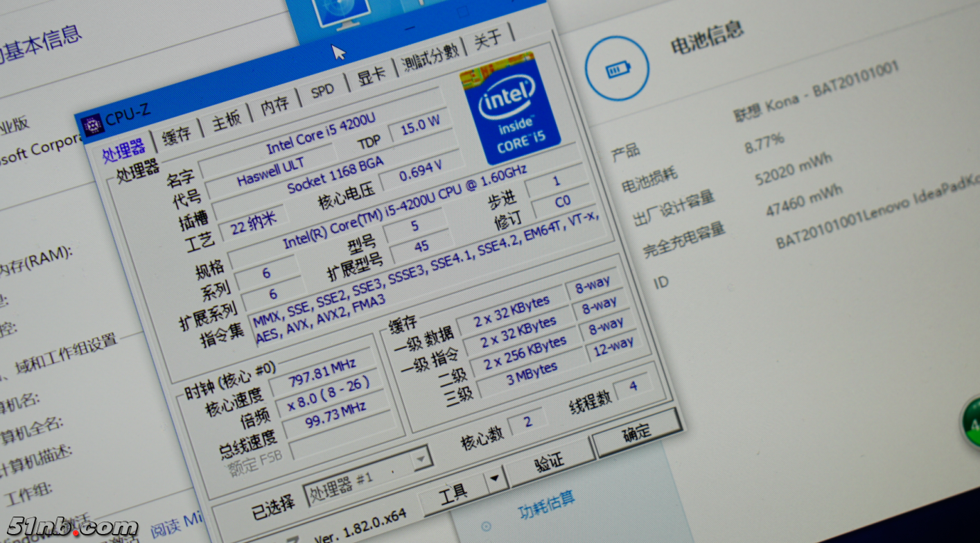Image resolution: width=980 pixels, height=543 pixels.
Task: Click the 核心电压 value 0.694 V
Action: (421, 170)
